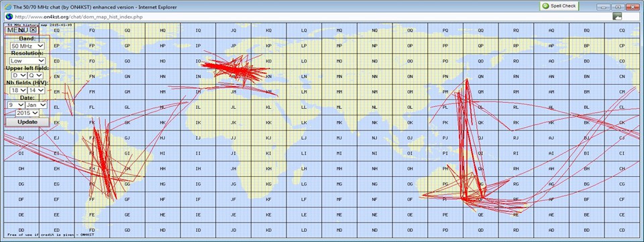The width and height of the screenshot is (644, 242).
Task: Click the Internet Explorer title bar icon
Action: point(7,7)
